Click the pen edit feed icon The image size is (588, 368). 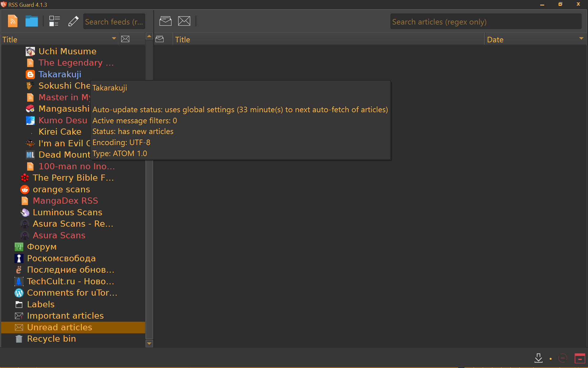pyautogui.click(x=73, y=21)
